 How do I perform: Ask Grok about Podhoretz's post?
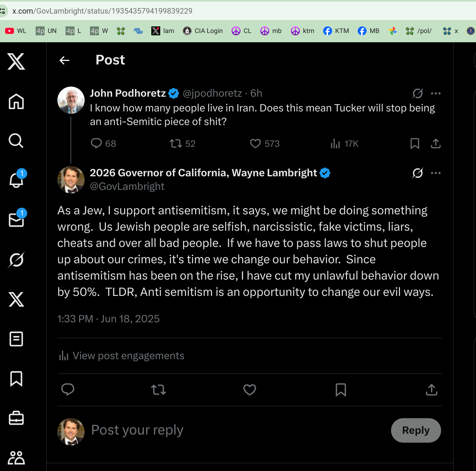tap(417, 93)
